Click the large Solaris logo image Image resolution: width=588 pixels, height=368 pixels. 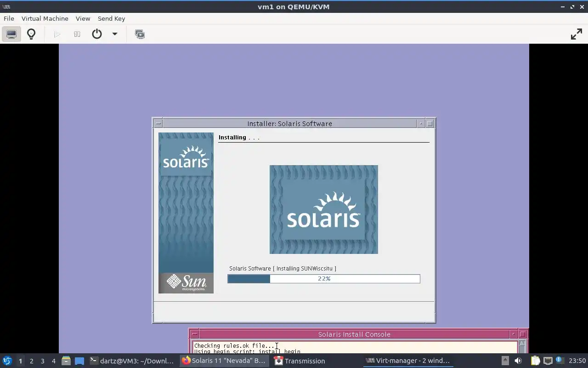pyautogui.click(x=324, y=209)
